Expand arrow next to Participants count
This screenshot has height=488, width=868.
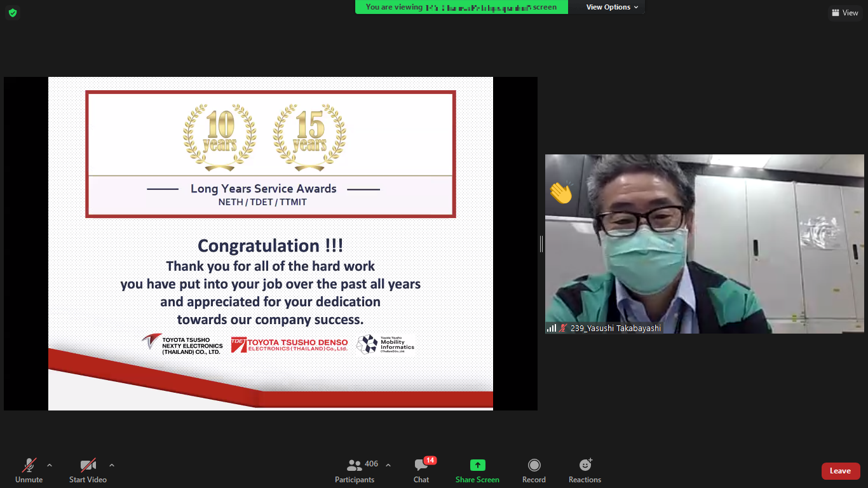[x=388, y=464]
